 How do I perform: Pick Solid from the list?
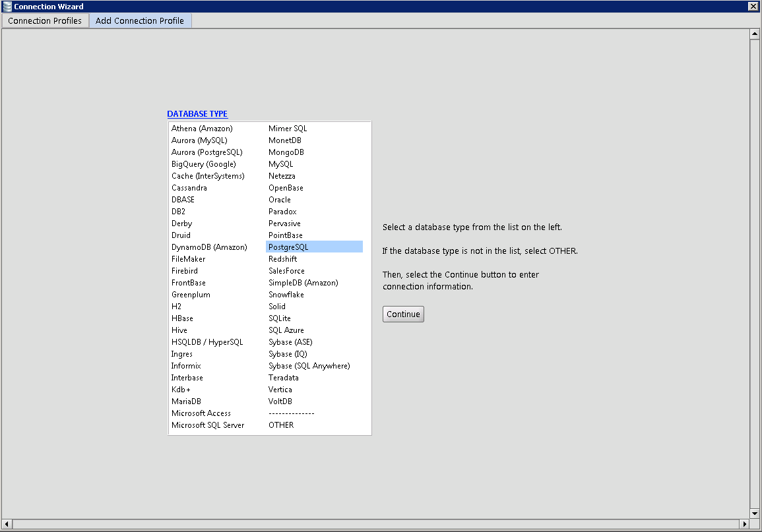(x=277, y=307)
